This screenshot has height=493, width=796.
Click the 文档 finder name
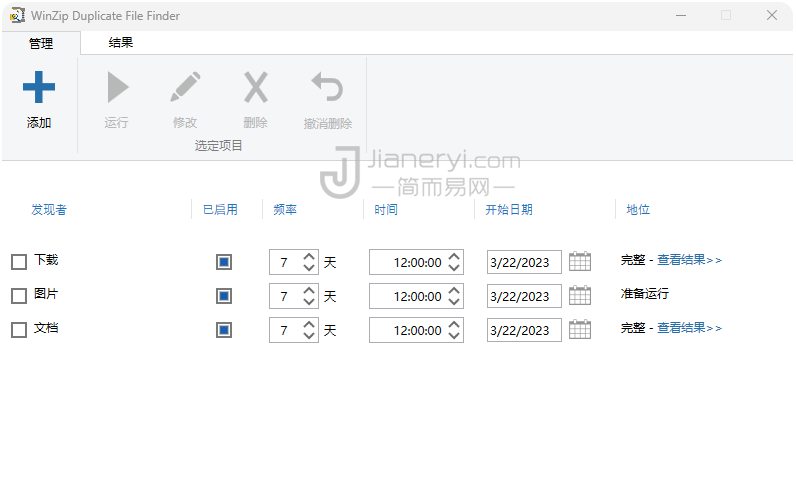pyautogui.click(x=46, y=328)
